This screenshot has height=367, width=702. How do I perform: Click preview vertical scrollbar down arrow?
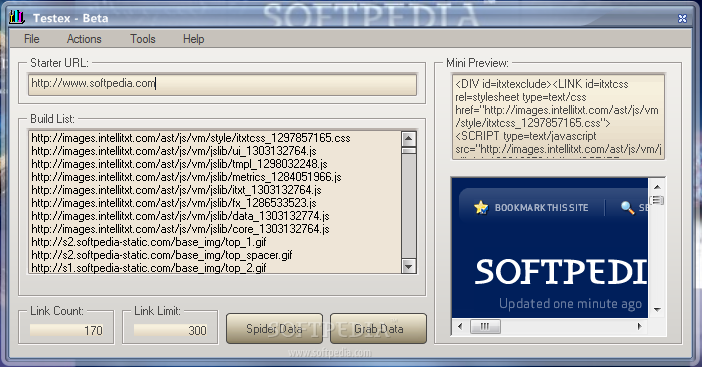tap(657, 310)
